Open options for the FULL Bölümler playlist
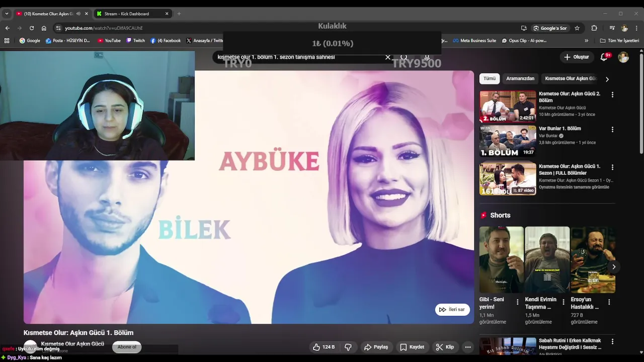The width and height of the screenshot is (644, 362). [612, 167]
